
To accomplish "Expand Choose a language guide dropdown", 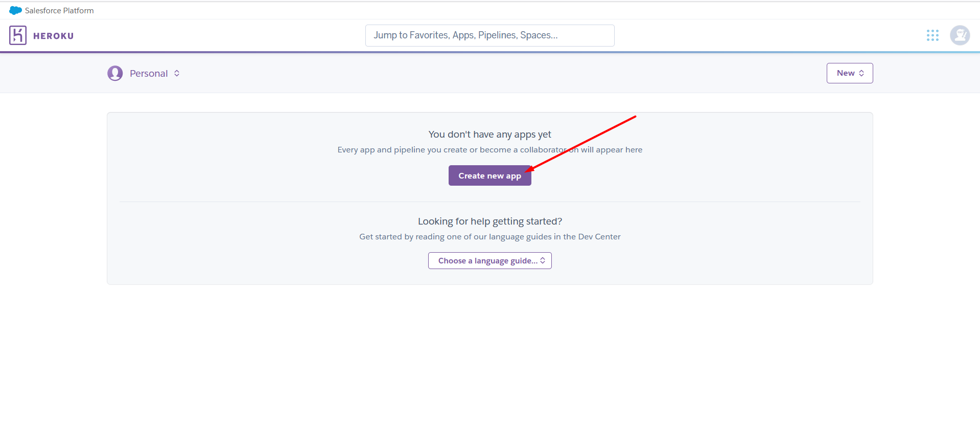I will pyautogui.click(x=487, y=261).
